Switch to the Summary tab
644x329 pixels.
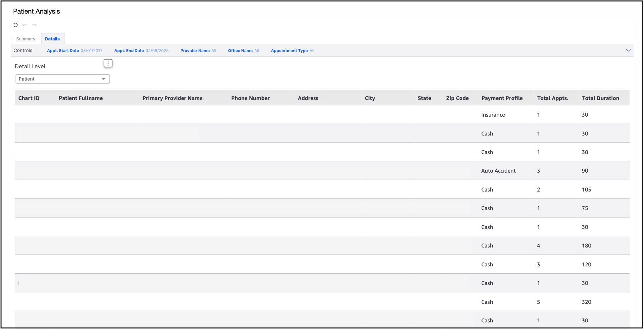26,39
